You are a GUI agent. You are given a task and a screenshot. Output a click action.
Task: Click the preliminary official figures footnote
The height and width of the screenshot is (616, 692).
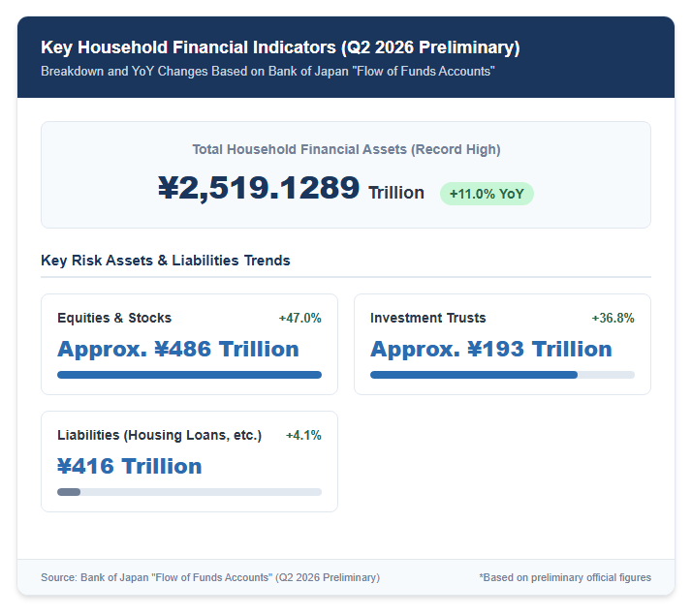565,577
